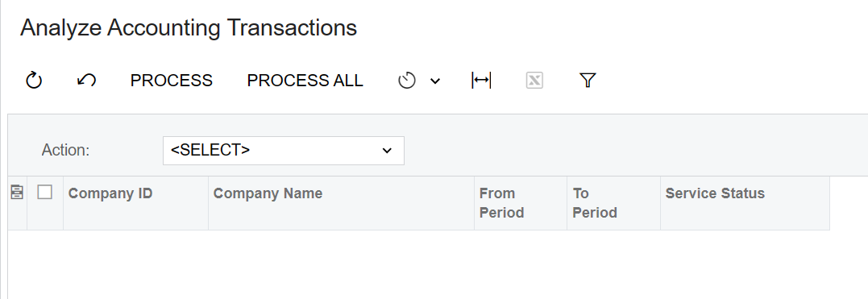
Task: Click the PROCESS button
Action: pos(172,81)
